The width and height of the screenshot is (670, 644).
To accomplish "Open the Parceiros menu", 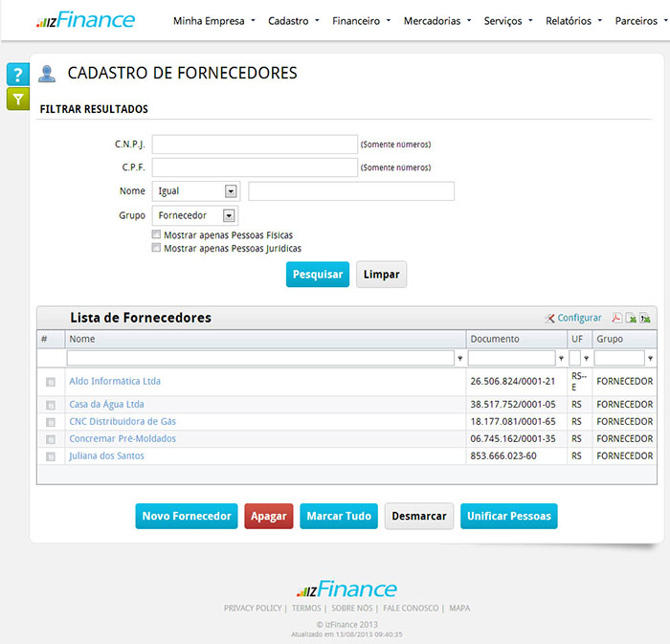I will (x=641, y=21).
